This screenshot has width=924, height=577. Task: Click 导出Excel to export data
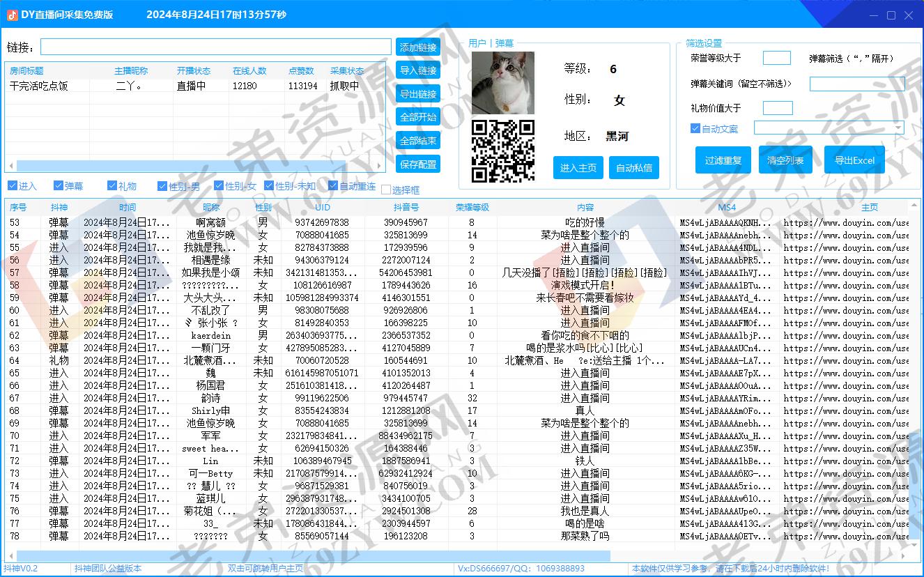click(x=854, y=160)
